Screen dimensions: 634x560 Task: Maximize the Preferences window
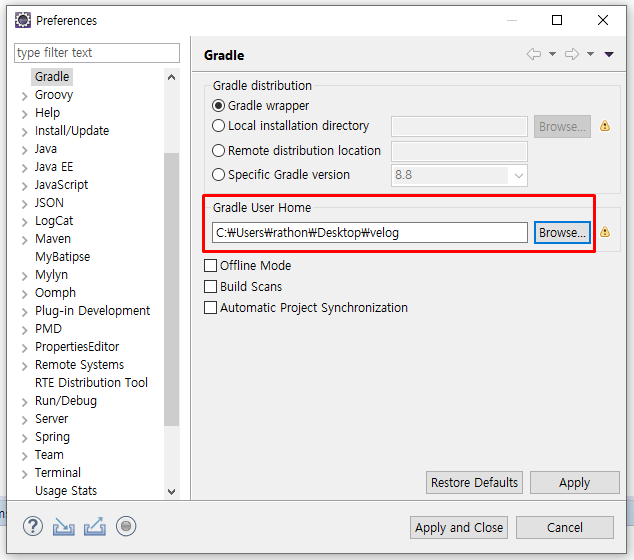[x=557, y=20]
